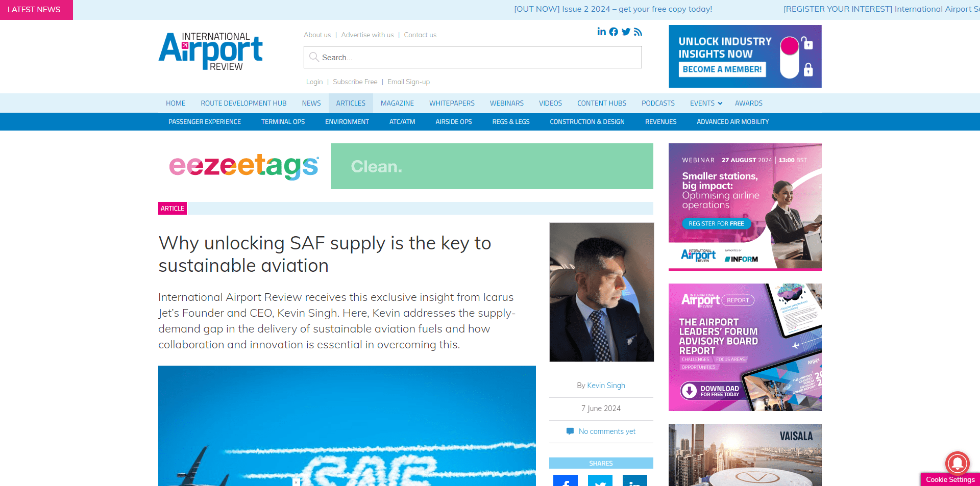Open the News menu item
The height and width of the screenshot is (486, 980).
311,103
